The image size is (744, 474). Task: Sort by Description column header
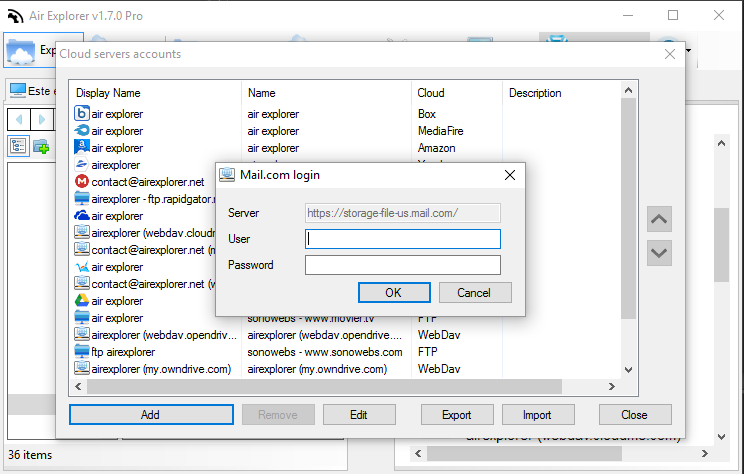[561, 93]
